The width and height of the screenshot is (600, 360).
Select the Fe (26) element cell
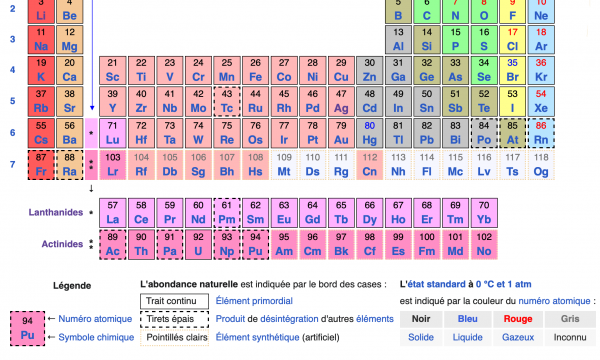pyautogui.click(x=256, y=70)
